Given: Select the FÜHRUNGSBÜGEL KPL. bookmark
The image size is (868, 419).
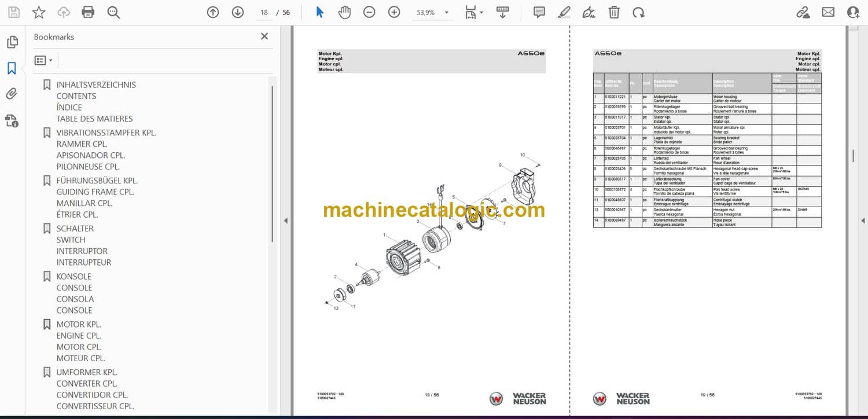Looking at the screenshot, I should pos(97,181).
